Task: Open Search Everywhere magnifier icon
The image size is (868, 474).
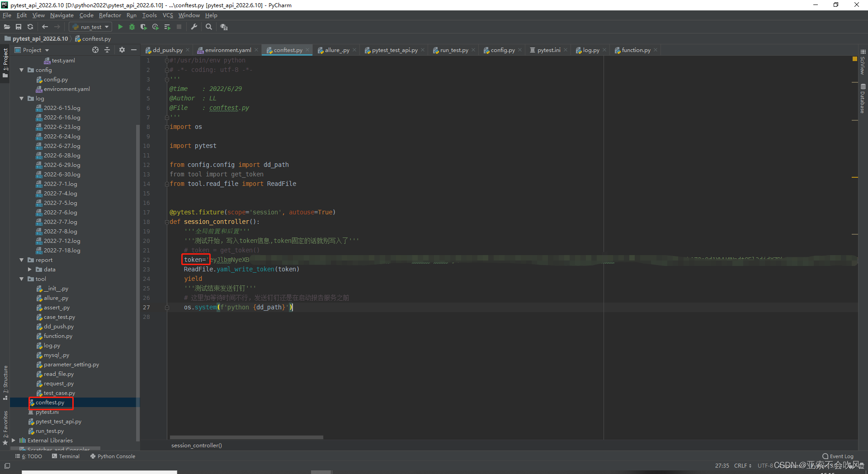Action: [209, 27]
